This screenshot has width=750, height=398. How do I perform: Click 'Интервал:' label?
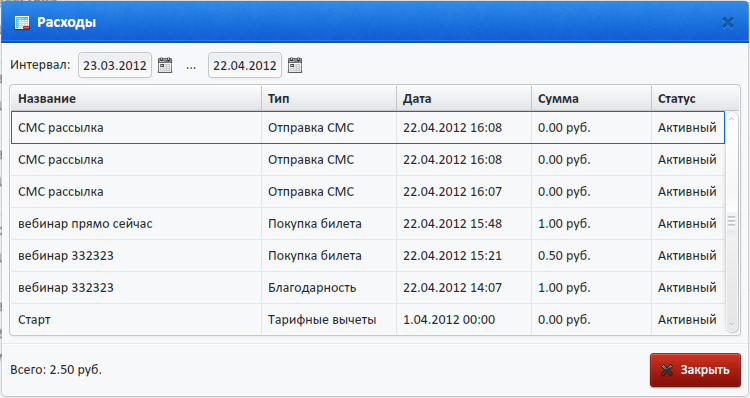coord(40,65)
